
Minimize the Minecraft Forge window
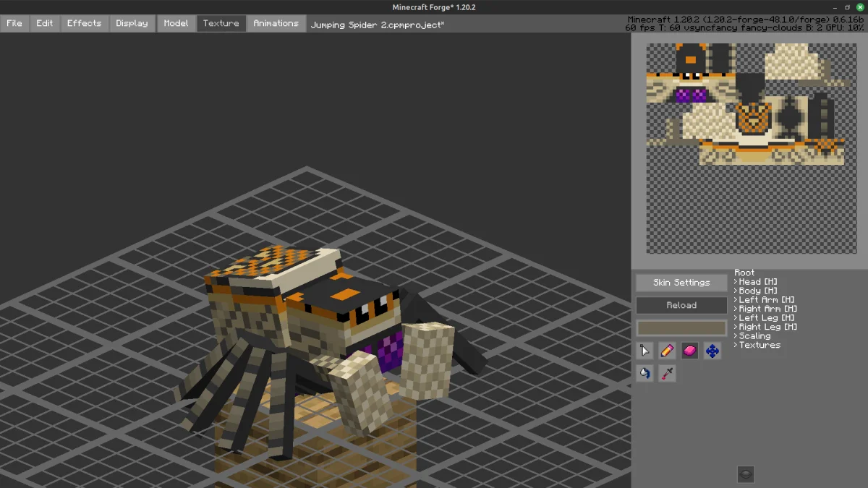836,7
